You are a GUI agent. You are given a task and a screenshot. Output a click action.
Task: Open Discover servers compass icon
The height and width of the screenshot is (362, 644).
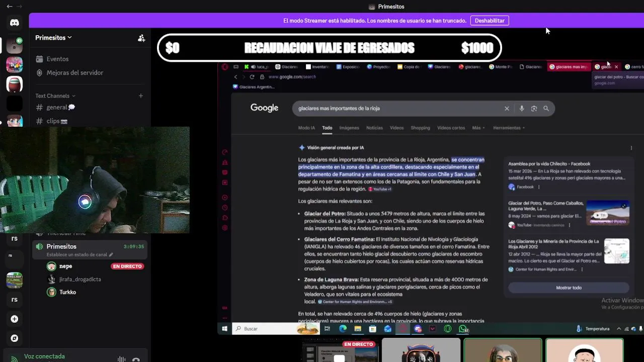(15, 338)
